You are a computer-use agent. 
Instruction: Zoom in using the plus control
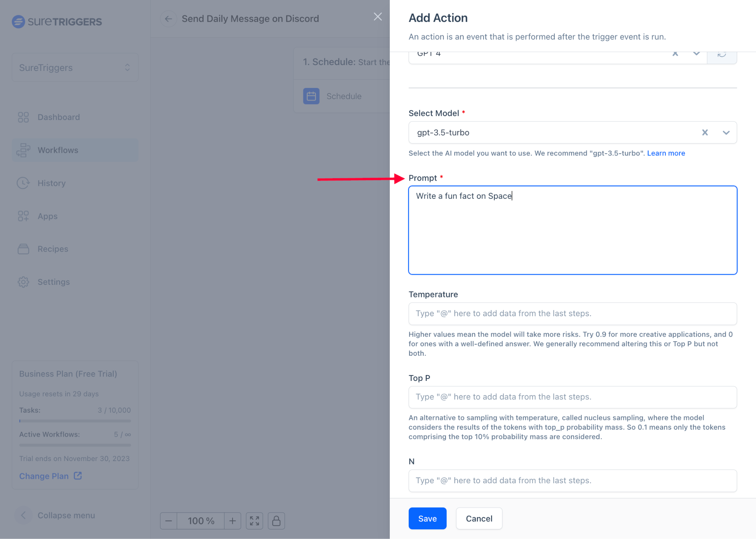[233, 521]
